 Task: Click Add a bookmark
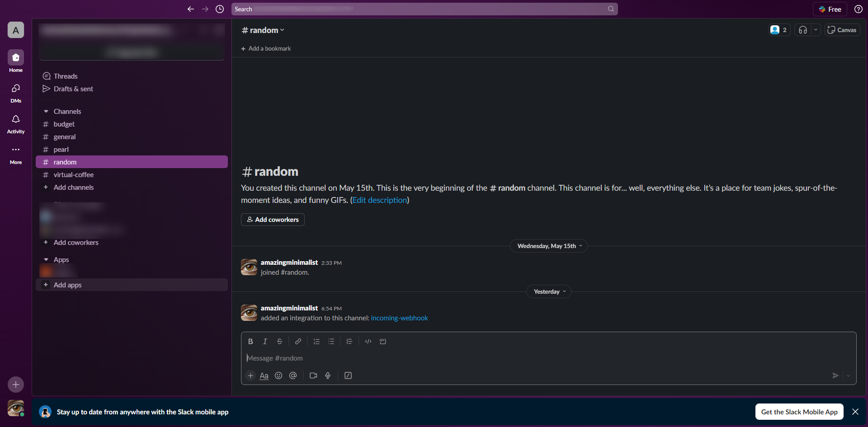point(266,48)
